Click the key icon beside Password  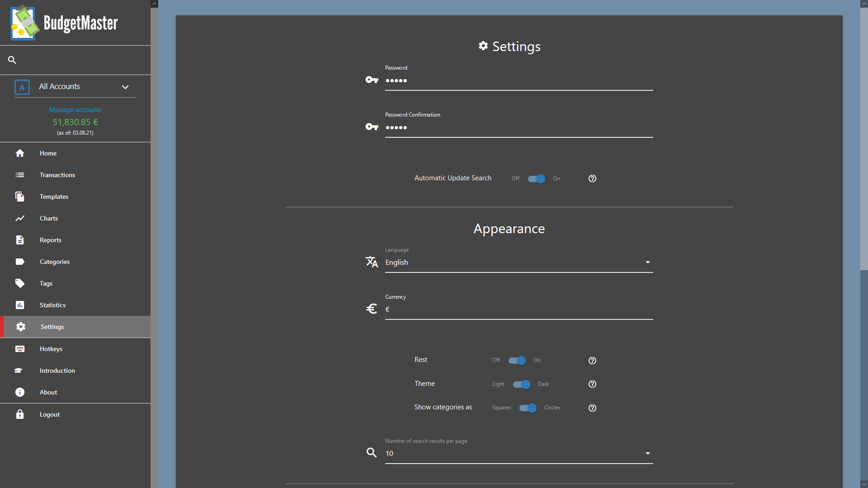click(372, 80)
